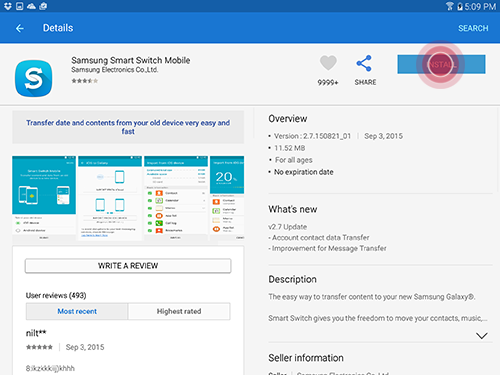
Task: Tap reviewer name nilt**
Action: (36, 333)
